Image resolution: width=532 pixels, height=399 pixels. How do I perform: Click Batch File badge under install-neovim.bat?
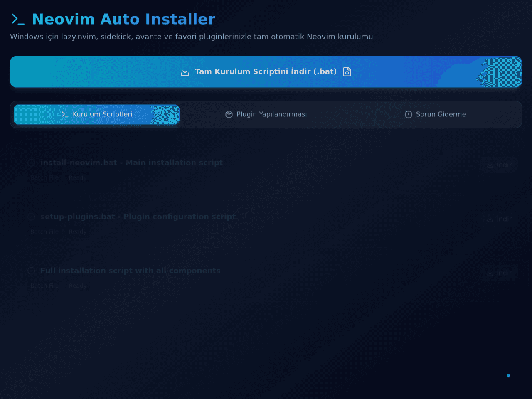[x=44, y=177]
